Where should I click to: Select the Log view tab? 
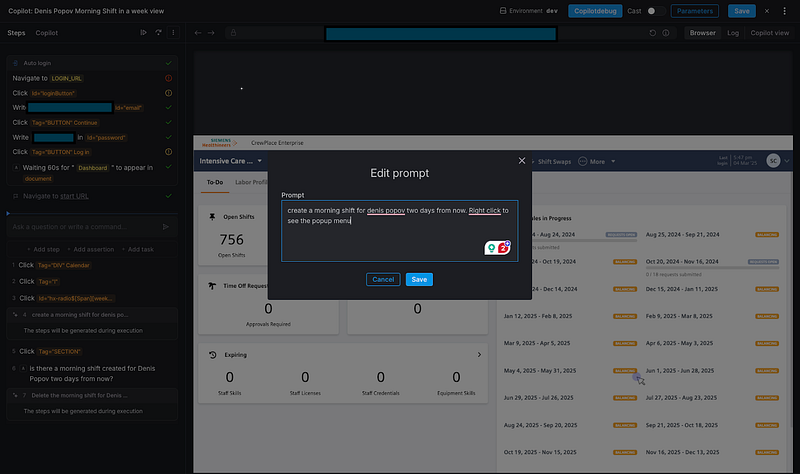click(x=733, y=33)
